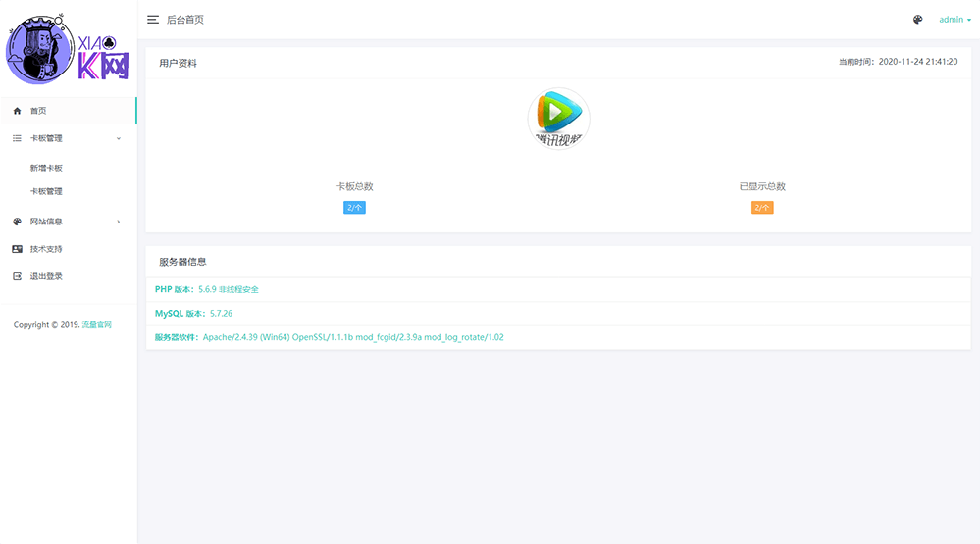Expand the 网站信息 submenu arrow
The width and height of the screenshot is (980, 544).
[119, 222]
